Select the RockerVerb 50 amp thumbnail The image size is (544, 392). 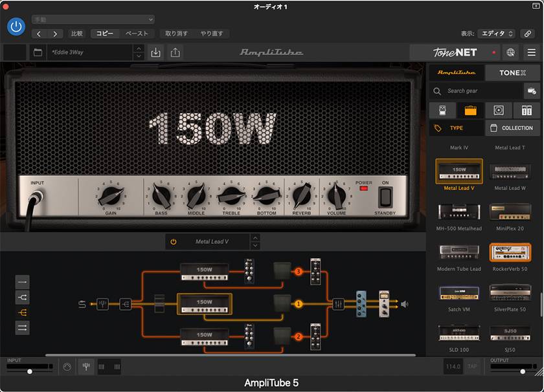click(x=510, y=252)
